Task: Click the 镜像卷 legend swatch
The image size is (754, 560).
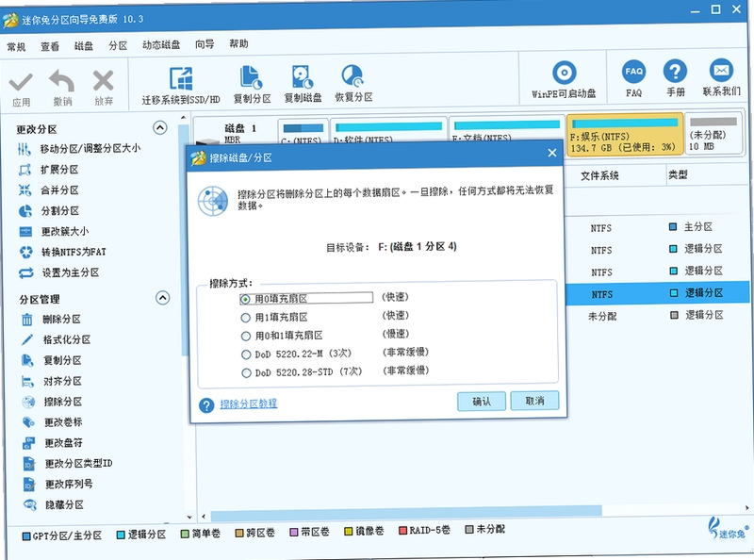Action: (349, 532)
